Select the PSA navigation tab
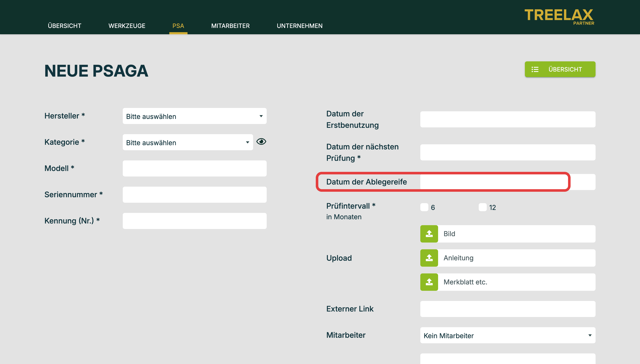This screenshot has width=640, height=364. [178, 26]
